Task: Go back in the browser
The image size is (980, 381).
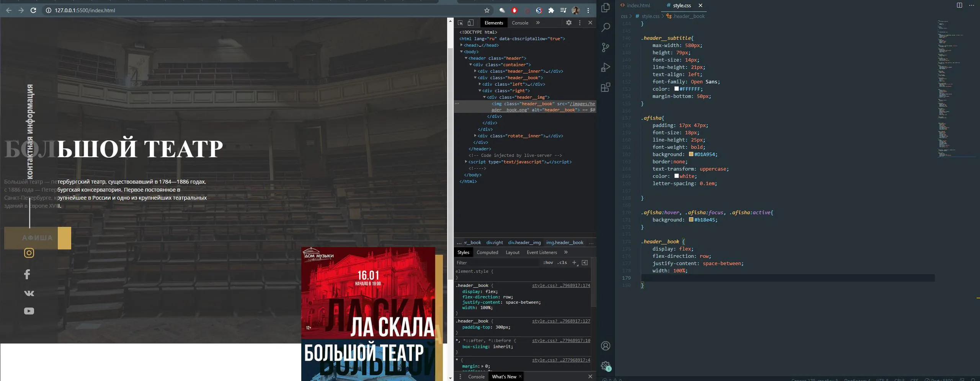Action: (x=8, y=10)
